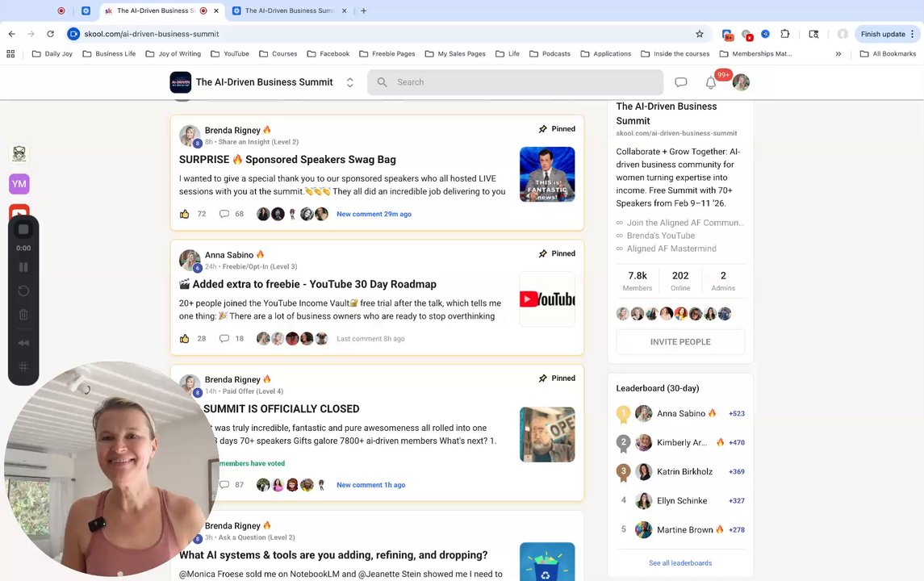The width and height of the screenshot is (924, 581).
Task: Open Join the Aligned AF Community link
Action: click(685, 223)
